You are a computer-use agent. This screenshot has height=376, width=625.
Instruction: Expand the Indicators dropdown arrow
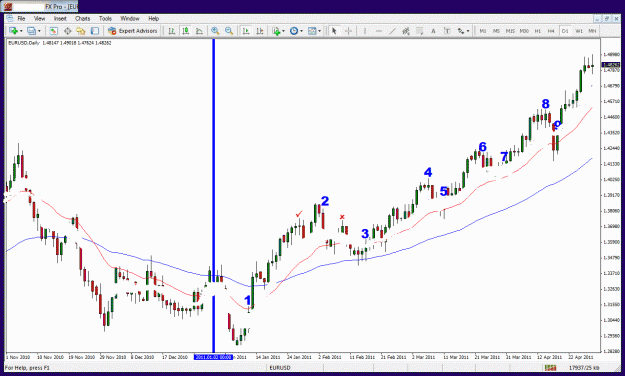point(283,31)
